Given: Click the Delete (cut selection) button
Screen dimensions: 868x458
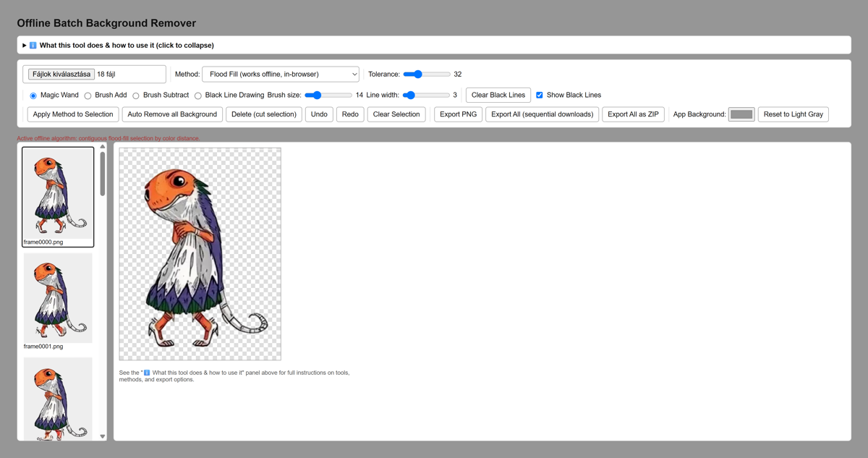Looking at the screenshot, I should (264, 114).
